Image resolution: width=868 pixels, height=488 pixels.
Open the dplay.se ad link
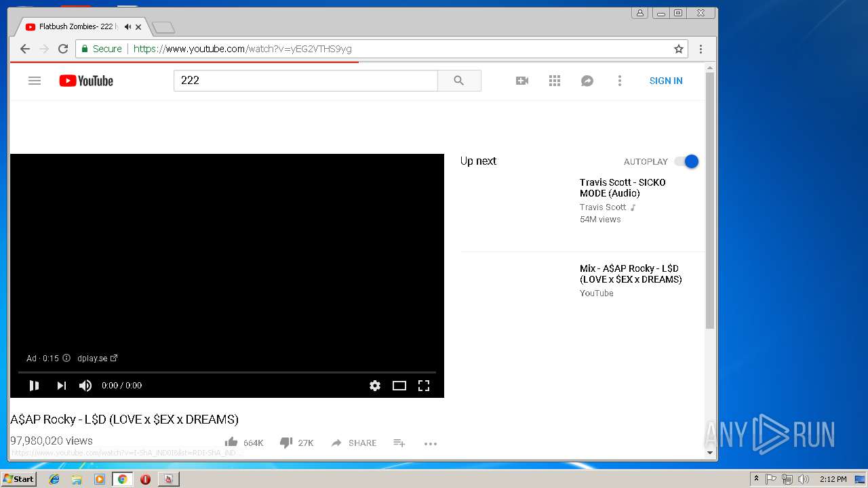97,359
